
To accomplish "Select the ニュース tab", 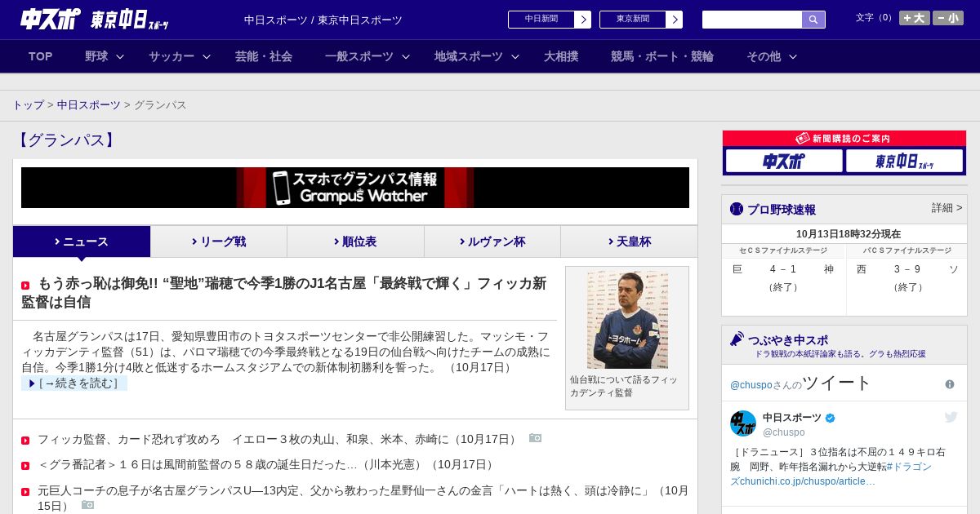I will click(x=82, y=241).
